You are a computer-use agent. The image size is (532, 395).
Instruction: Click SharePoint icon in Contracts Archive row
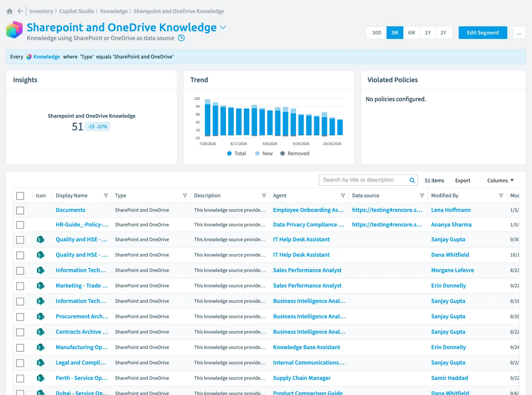(41, 332)
